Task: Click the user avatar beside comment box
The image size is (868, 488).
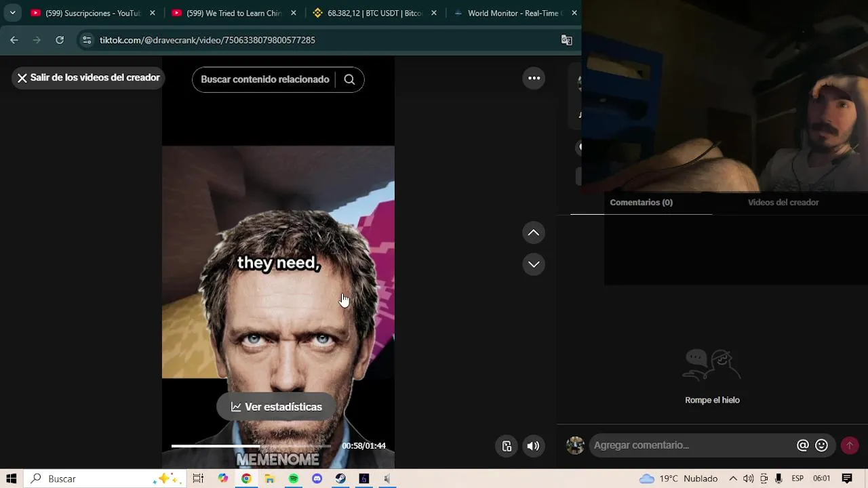Action: click(575, 445)
